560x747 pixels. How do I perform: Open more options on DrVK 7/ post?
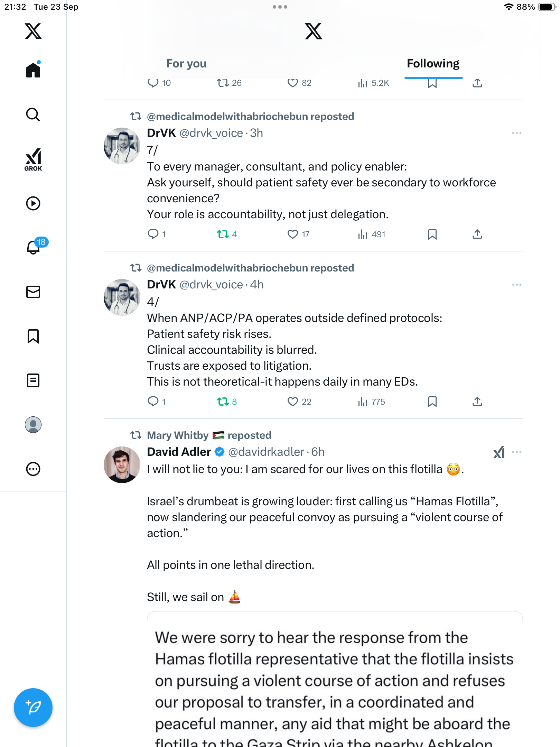(516, 133)
